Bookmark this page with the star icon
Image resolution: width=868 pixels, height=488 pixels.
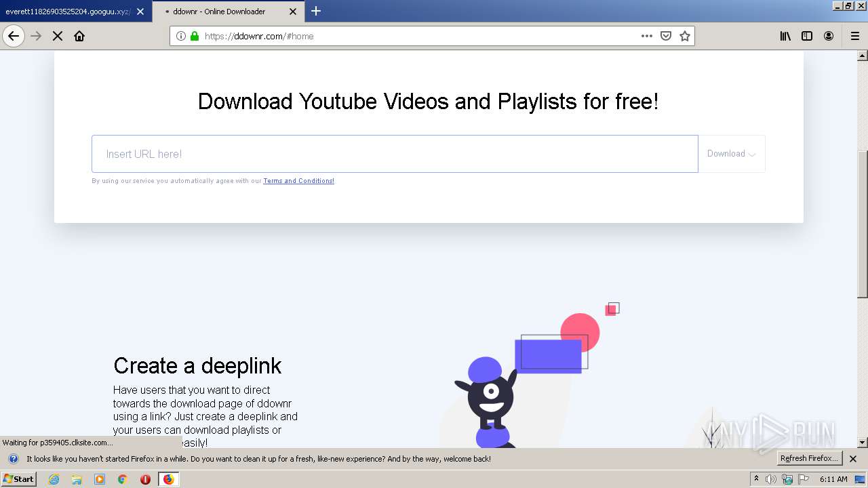685,36
